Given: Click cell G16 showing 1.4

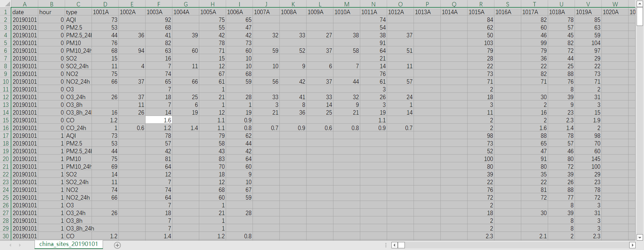Looking at the screenshot, I should [186, 128].
